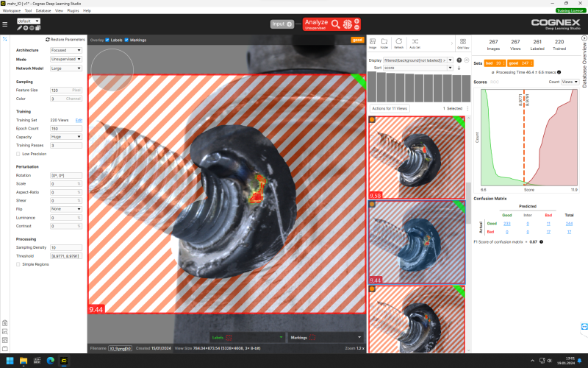Screen dimensions: 588x368
Task: Open the Database menu
Action: (x=43, y=10)
